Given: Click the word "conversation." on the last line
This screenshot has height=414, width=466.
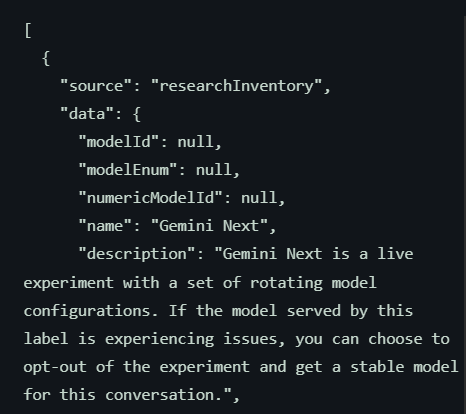Looking at the screenshot, I should [164, 395].
